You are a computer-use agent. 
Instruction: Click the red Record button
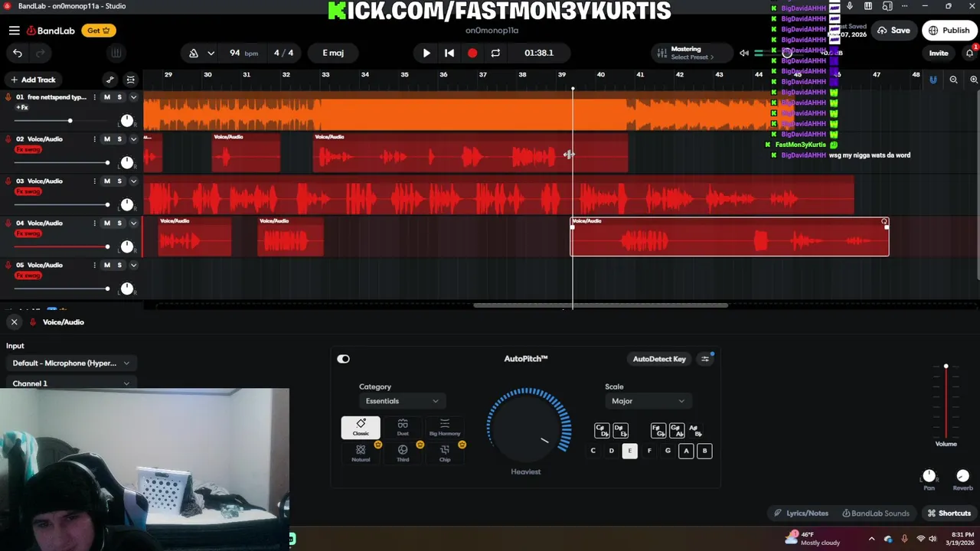pyautogui.click(x=472, y=53)
